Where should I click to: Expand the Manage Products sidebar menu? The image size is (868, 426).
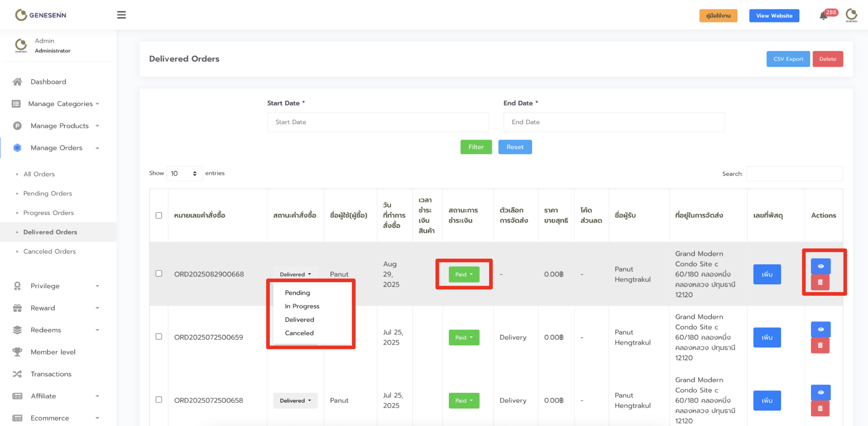tap(59, 126)
